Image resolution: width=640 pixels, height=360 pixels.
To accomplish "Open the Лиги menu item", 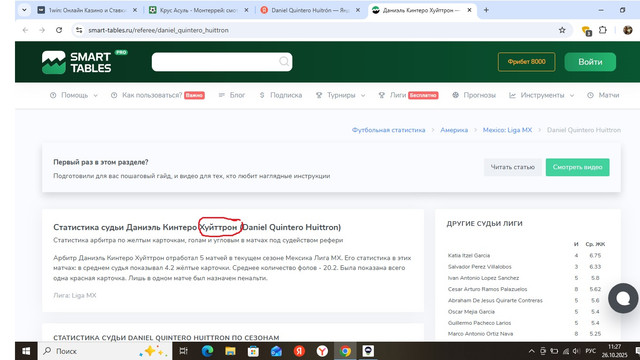I will coord(408,95).
